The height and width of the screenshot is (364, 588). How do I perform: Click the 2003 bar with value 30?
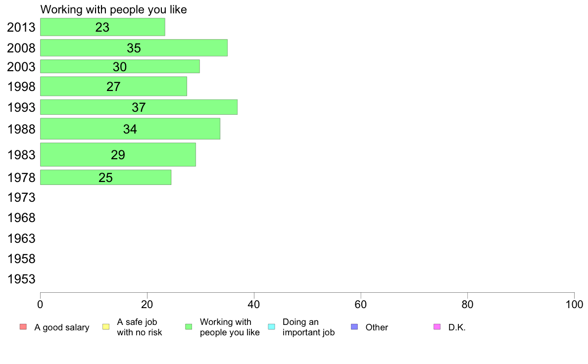120,66
